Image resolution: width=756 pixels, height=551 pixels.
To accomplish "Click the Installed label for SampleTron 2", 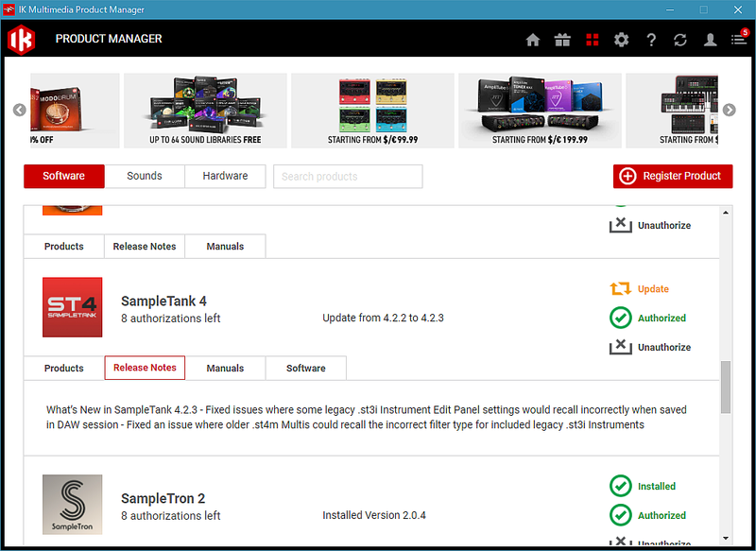I will pos(656,487).
